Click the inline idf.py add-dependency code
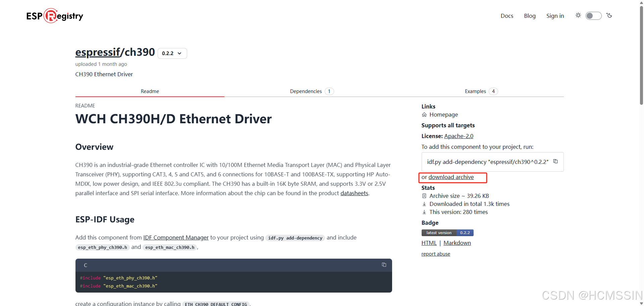Viewport: 644px width, 306px height. (295, 238)
